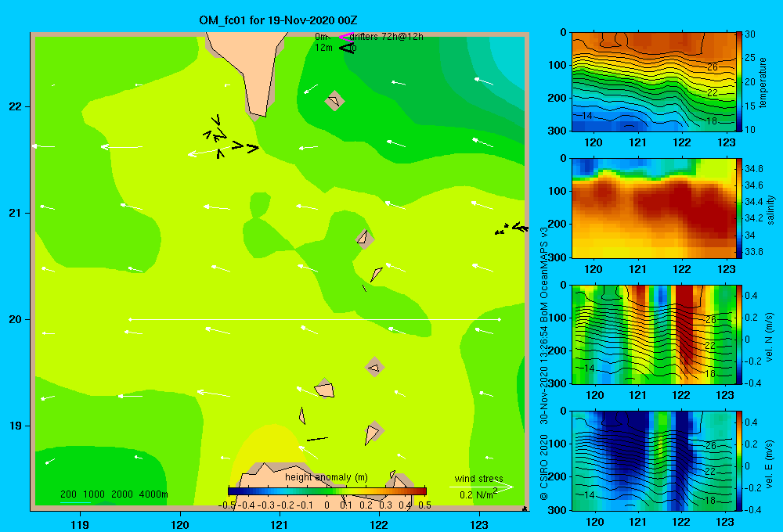Screen dimensions: 783x532
Task: Click depth tick '300' on salinity panel
Action: pos(557,257)
